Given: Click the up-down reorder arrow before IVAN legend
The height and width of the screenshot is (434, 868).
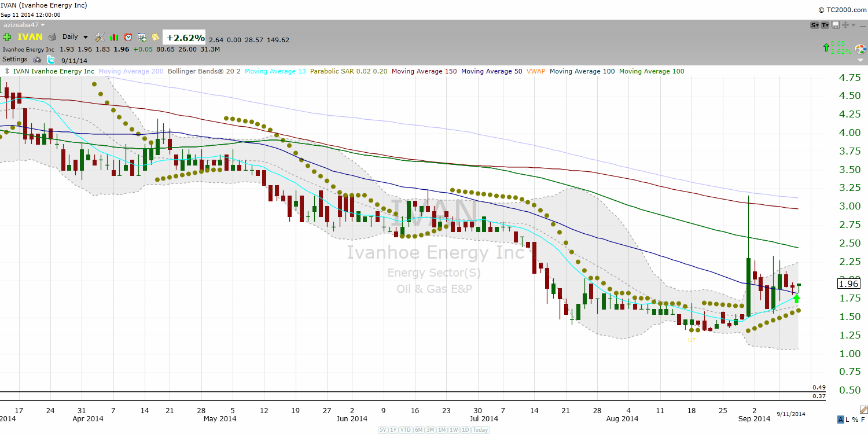Looking at the screenshot, I should pyautogui.click(x=7, y=72).
